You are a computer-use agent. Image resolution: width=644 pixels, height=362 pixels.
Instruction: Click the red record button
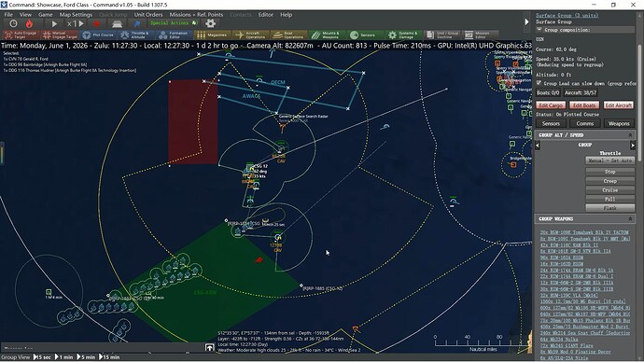[x=96, y=24]
